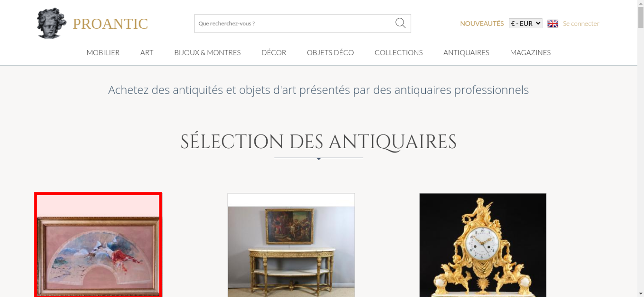The width and height of the screenshot is (644, 297).
Task: Open the Décor menu
Action: tap(274, 52)
